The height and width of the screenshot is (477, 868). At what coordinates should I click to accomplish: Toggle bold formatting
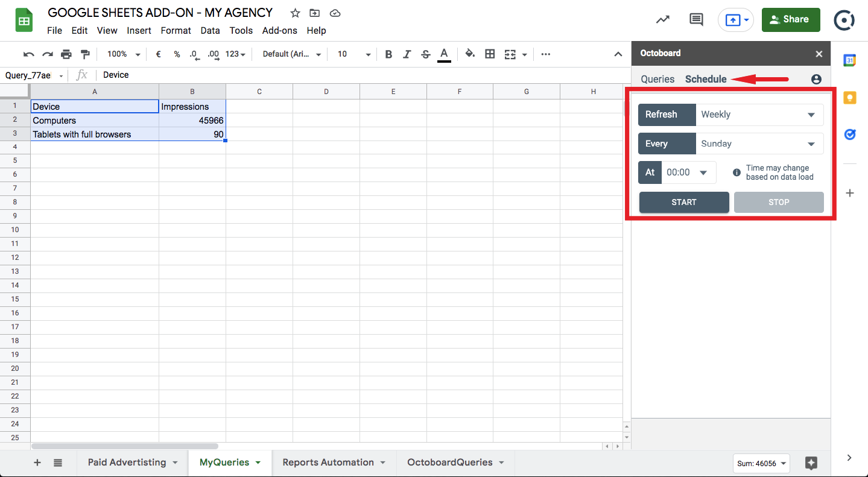click(388, 54)
